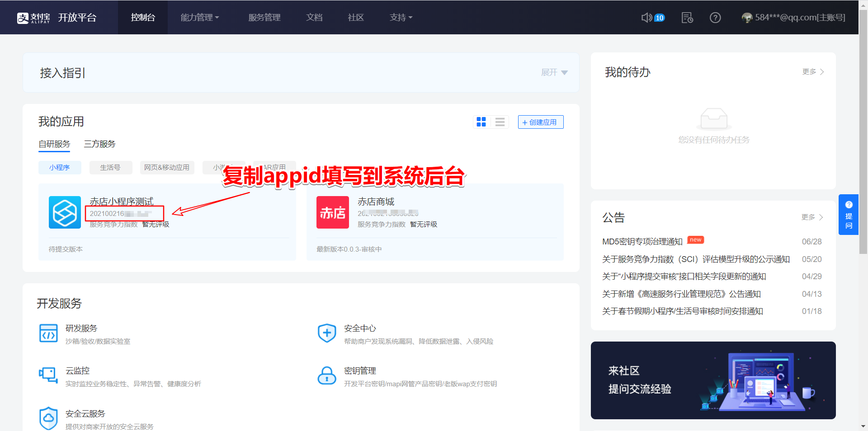
Task: Open 云监控 service link
Action: (77, 371)
